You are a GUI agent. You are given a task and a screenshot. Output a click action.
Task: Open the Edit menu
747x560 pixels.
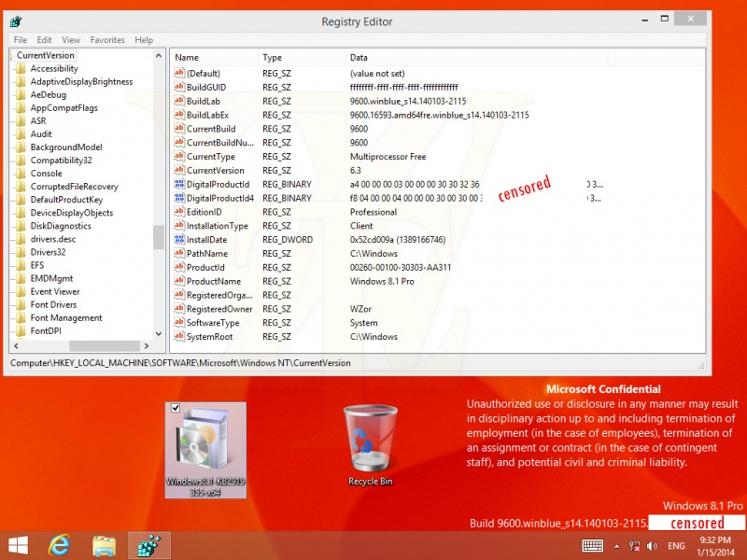[x=44, y=40]
